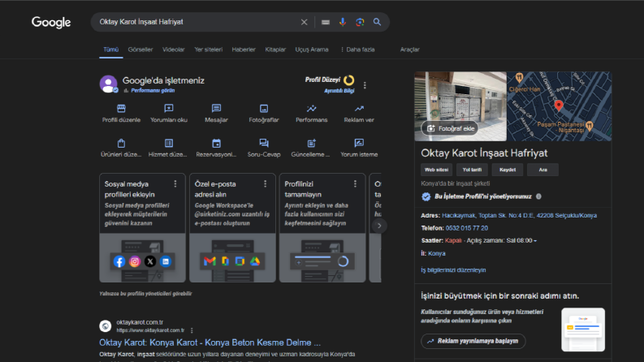Select the Tümü tab
The width and height of the screenshot is (644, 362).
pyautogui.click(x=111, y=50)
